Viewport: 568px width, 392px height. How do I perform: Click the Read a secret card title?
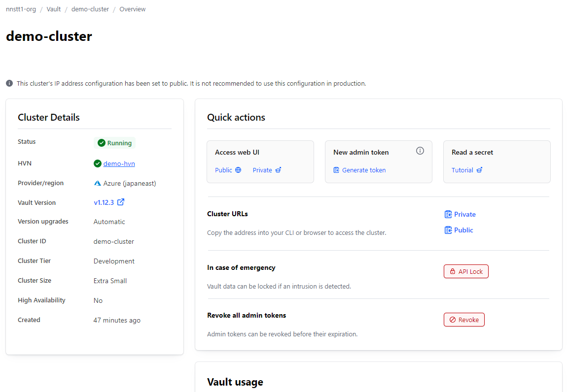472,152
